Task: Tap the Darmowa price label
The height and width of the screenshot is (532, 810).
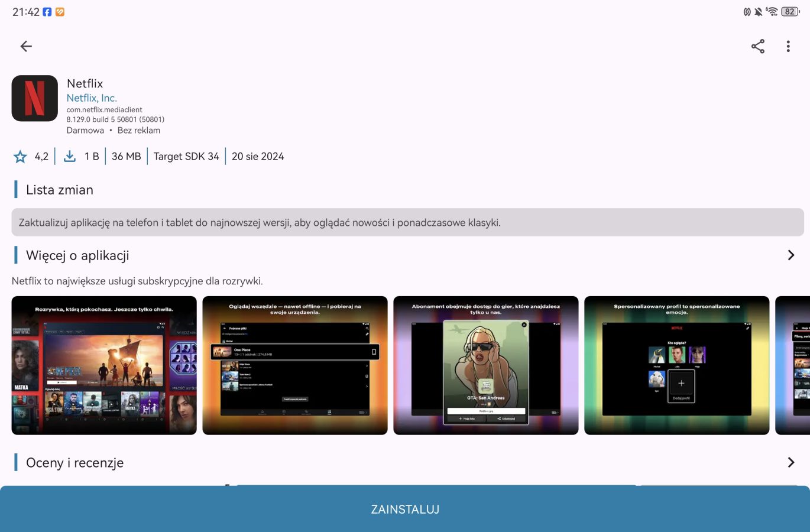Action: point(85,131)
